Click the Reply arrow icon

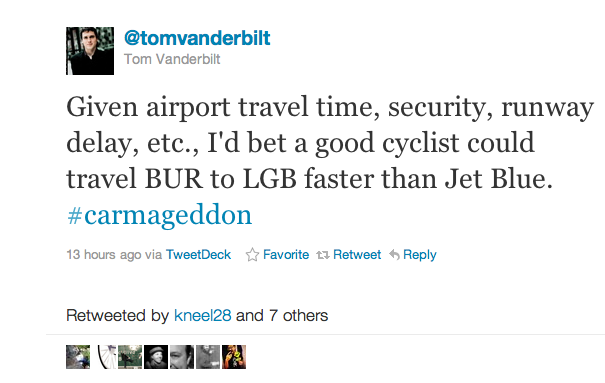coord(394,255)
